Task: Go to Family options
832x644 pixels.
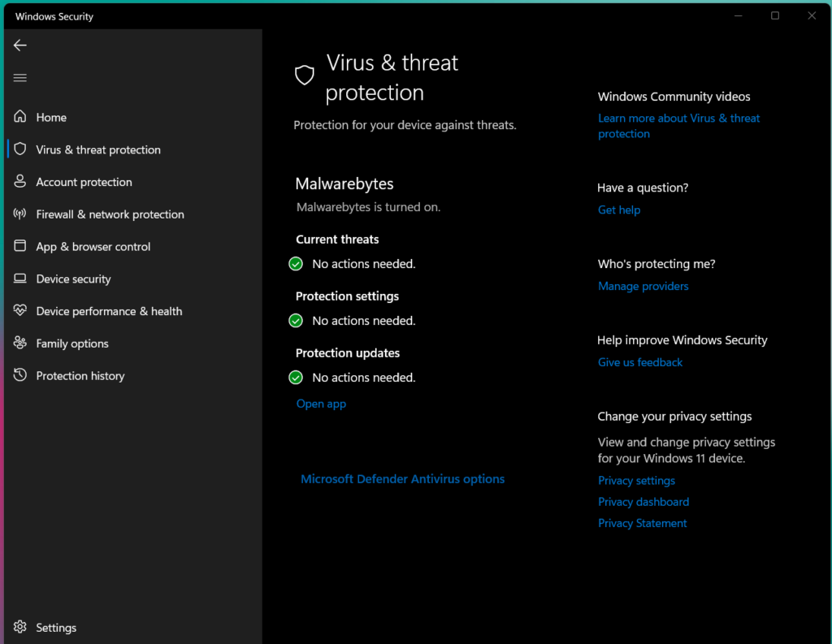Action: (x=132, y=344)
